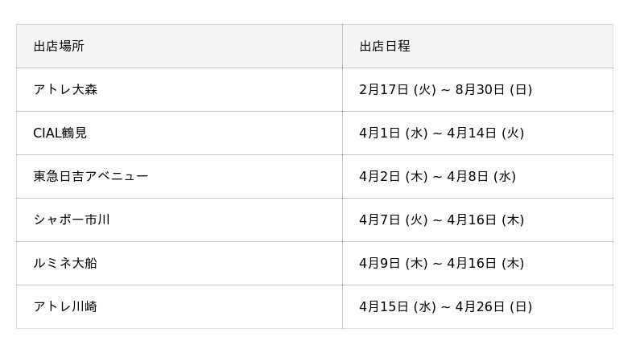This screenshot has width=644, height=353.
Task: Click the end date 4月26日 (日)
Action: point(493,307)
